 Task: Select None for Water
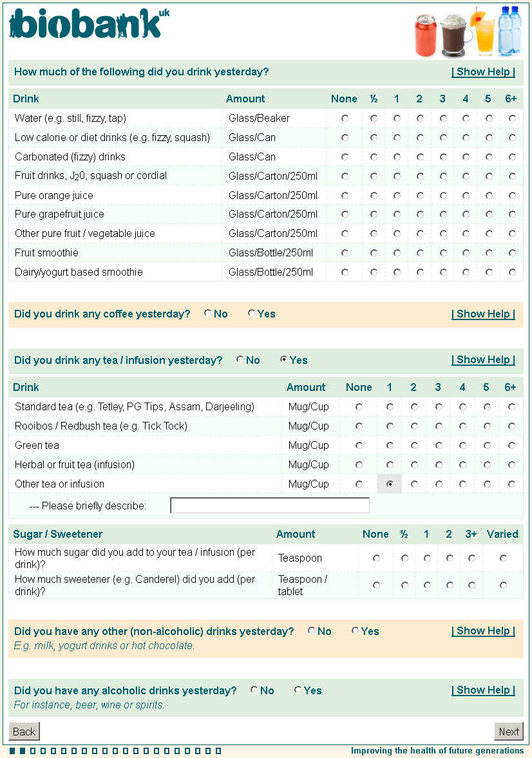(x=345, y=118)
